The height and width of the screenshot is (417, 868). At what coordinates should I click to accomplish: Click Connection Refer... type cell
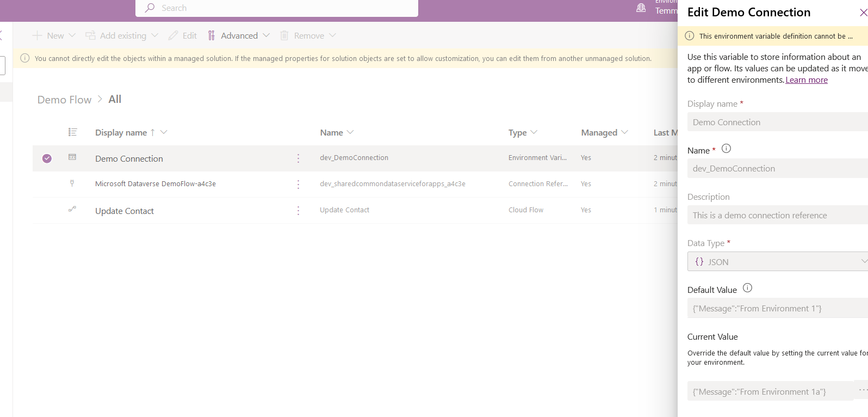click(x=538, y=183)
